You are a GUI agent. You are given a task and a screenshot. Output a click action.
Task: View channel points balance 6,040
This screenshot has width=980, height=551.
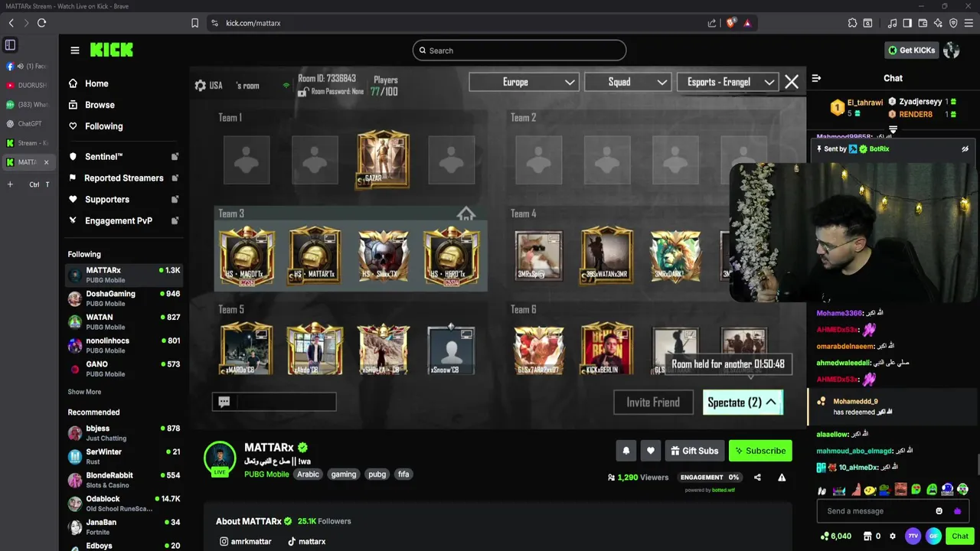pyautogui.click(x=835, y=536)
